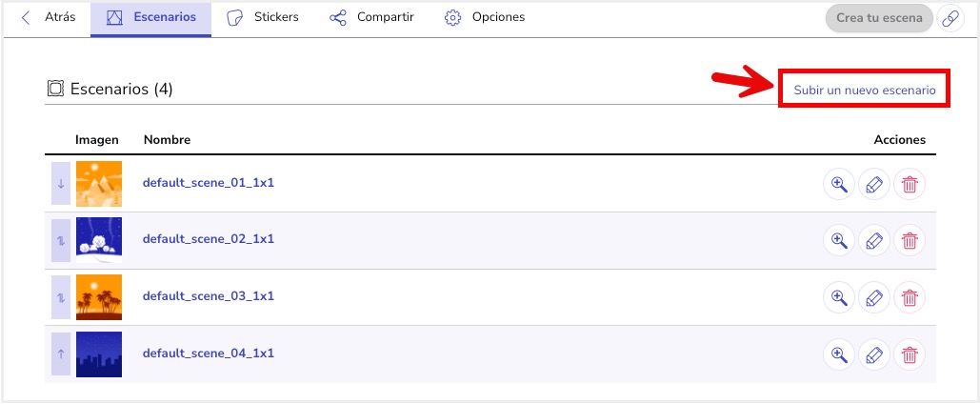Screen dimensions: 980x404
Task: Edit default_scene_04_1x1 with pencil icon
Action: coord(873,354)
